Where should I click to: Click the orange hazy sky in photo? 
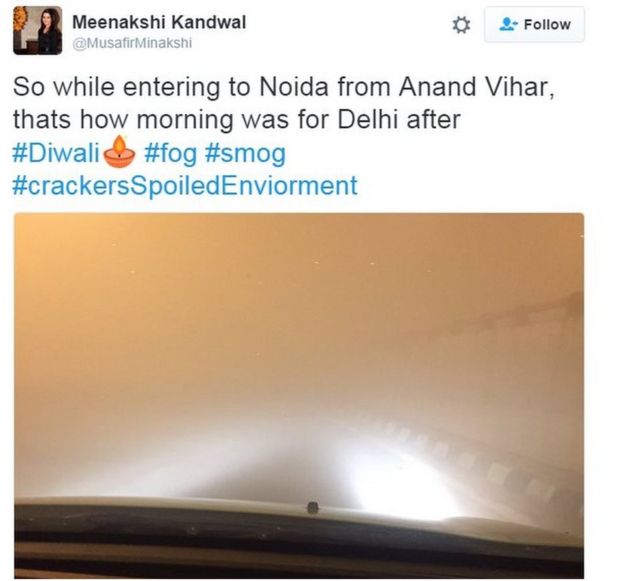pyautogui.click(x=239, y=298)
